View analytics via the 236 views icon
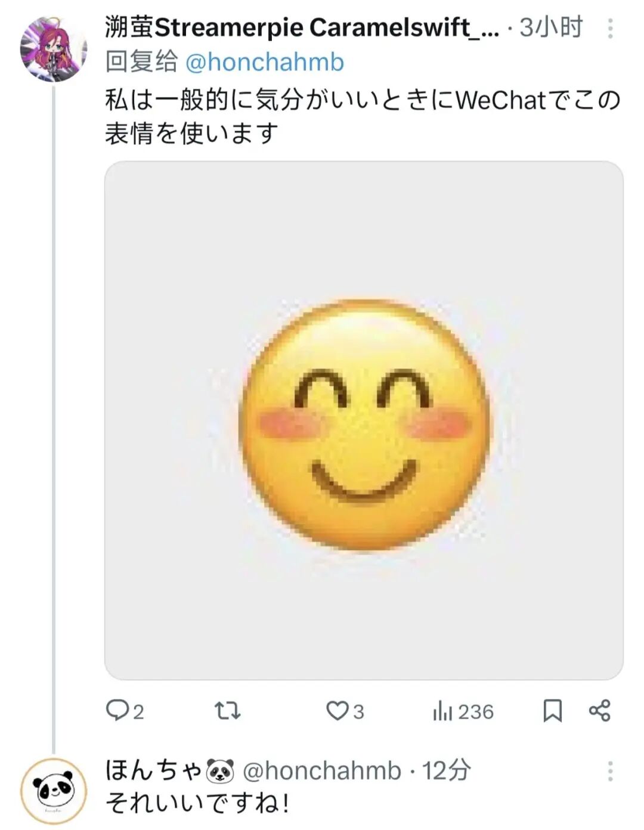Screen dimensions: 644x830 click(x=442, y=711)
